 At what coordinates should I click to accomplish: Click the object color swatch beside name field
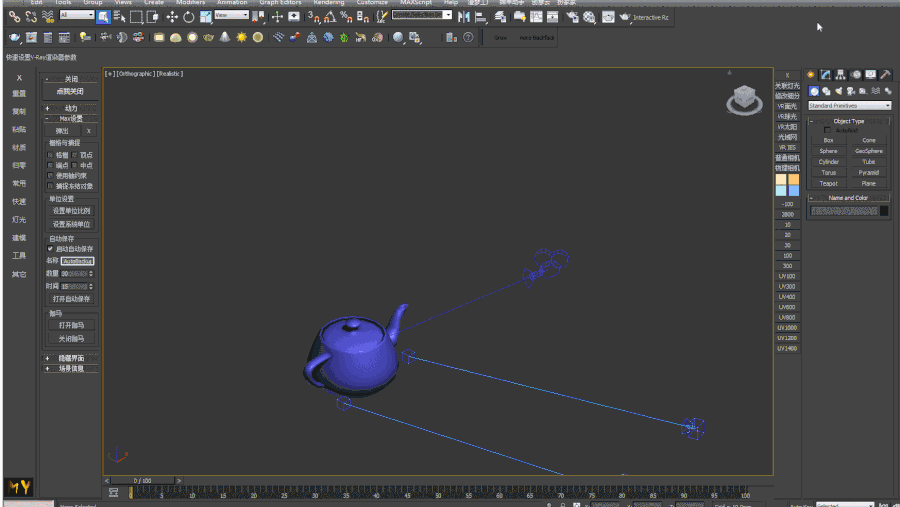tap(885, 211)
